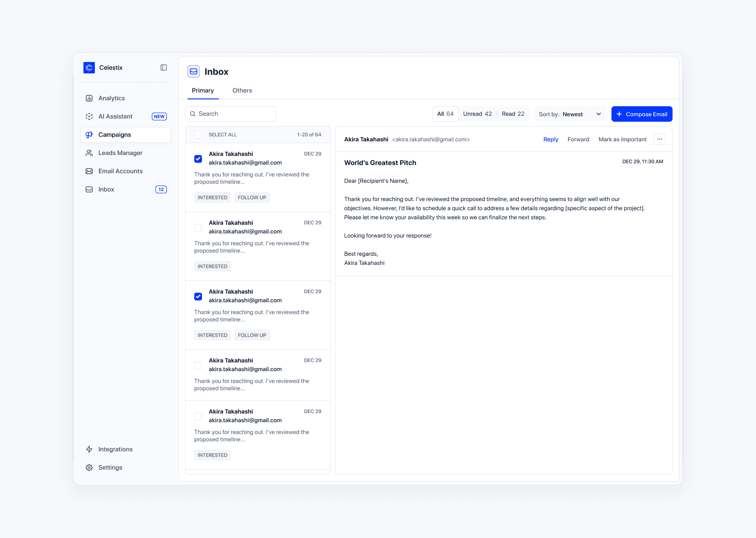Open the Sort by Newest dropdown
The height and width of the screenshot is (538, 756).
tap(570, 114)
